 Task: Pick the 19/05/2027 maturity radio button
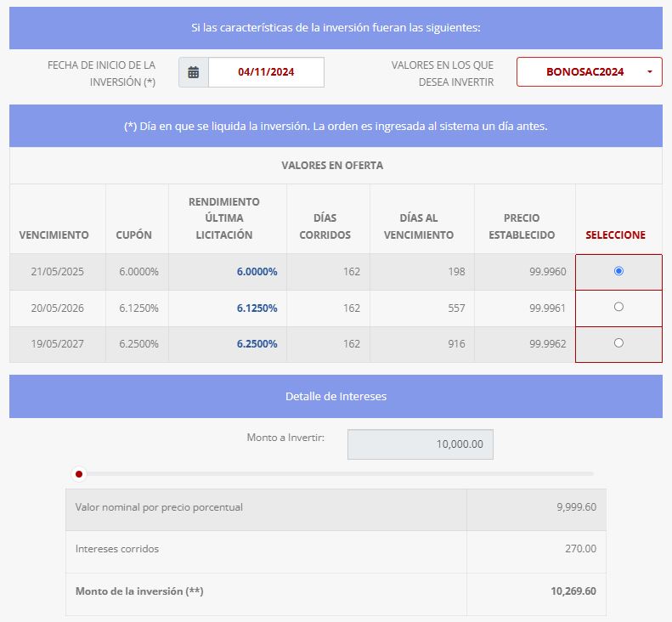[x=618, y=343]
